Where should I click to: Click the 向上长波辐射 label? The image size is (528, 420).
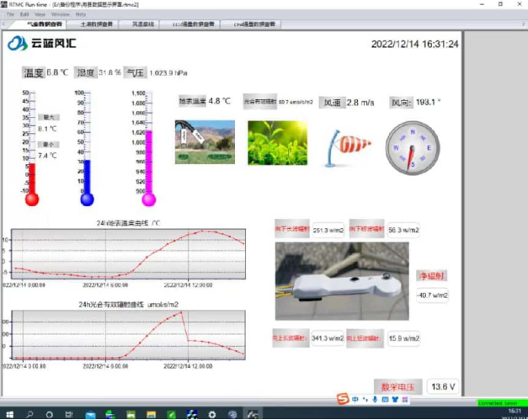click(291, 338)
